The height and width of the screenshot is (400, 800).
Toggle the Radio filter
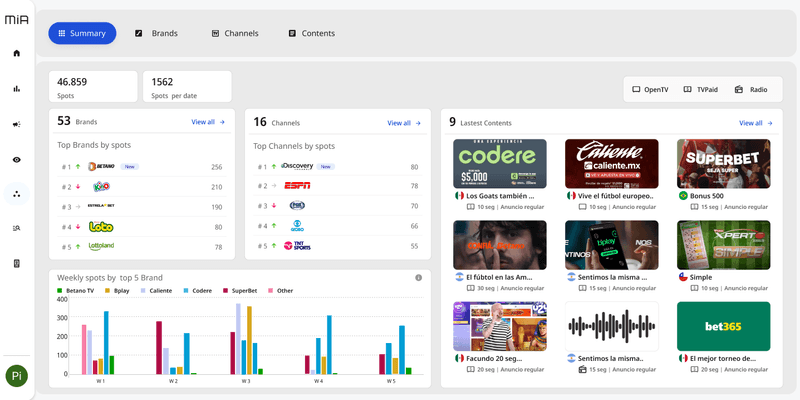[x=751, y=89]
